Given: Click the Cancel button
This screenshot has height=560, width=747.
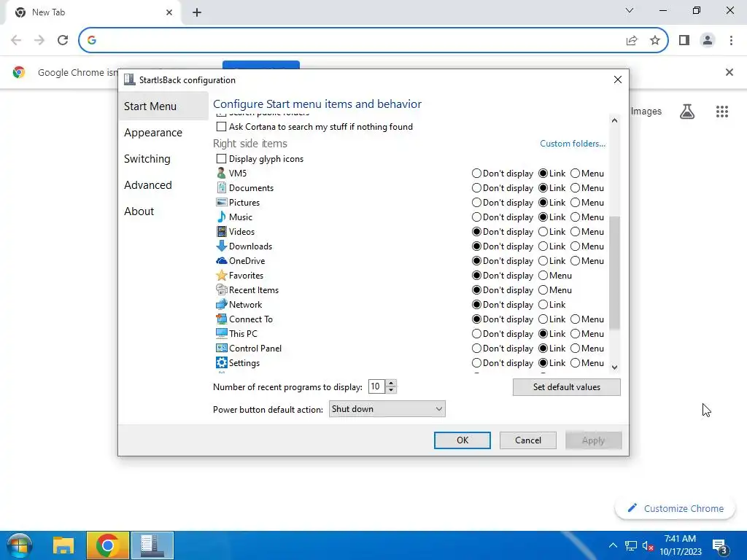Looking at the screenshot, I should tap(528, 440).
